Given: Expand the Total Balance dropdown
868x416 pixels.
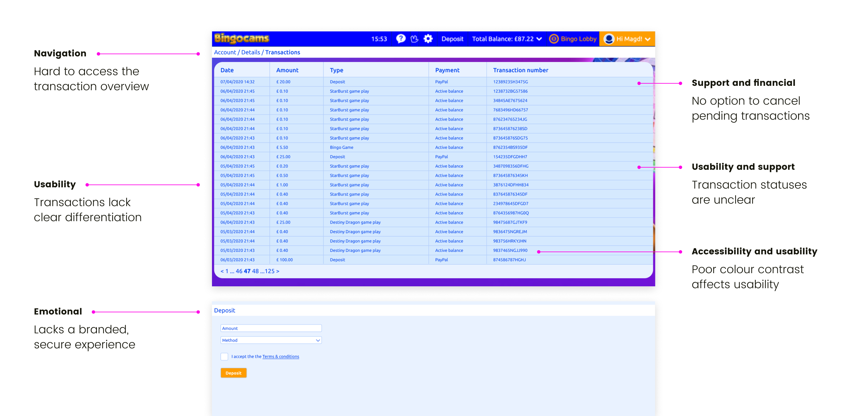Looking at the screenshot, I should coord(539,39).
